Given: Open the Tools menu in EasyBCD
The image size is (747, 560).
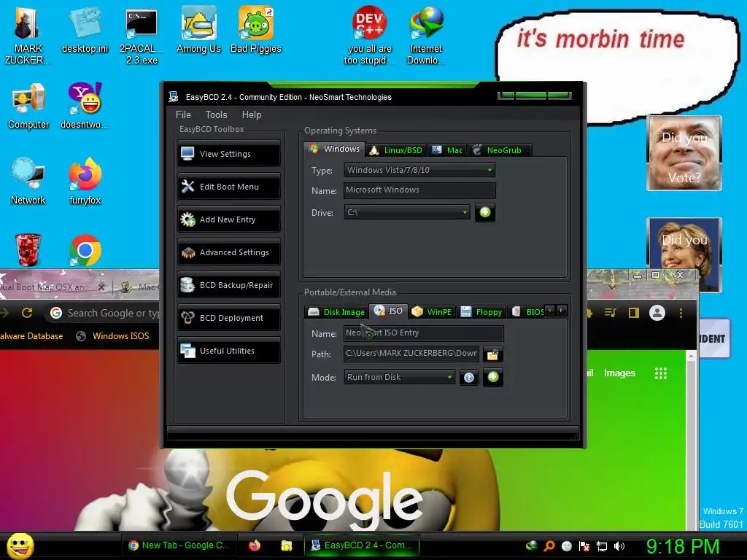Looking at the screenshot, I should tap(216, 114).
